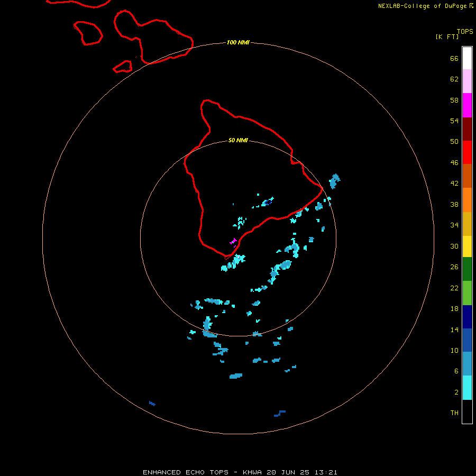Click the light green swatch near 22

click(x=467, y=293)
